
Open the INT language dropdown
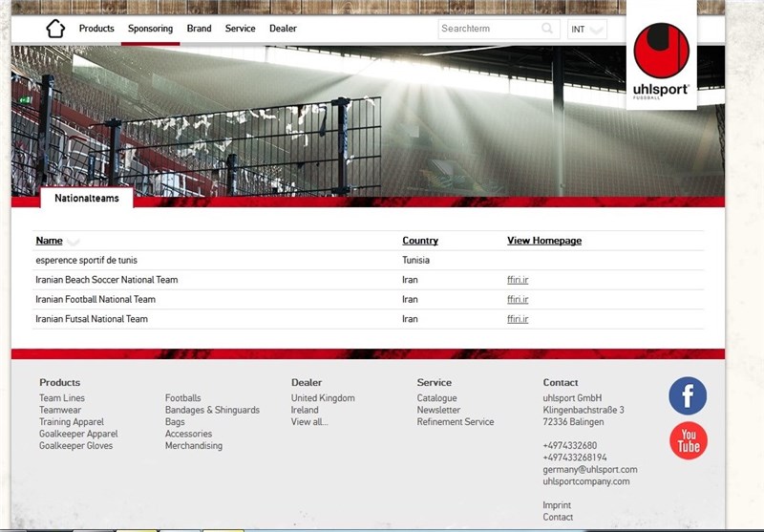pos(586,30)
